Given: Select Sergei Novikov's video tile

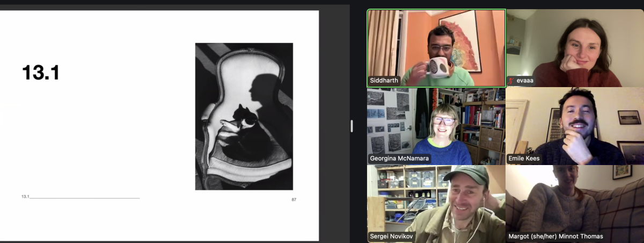Looking at the screenshot, I should (x=436, y=204).
